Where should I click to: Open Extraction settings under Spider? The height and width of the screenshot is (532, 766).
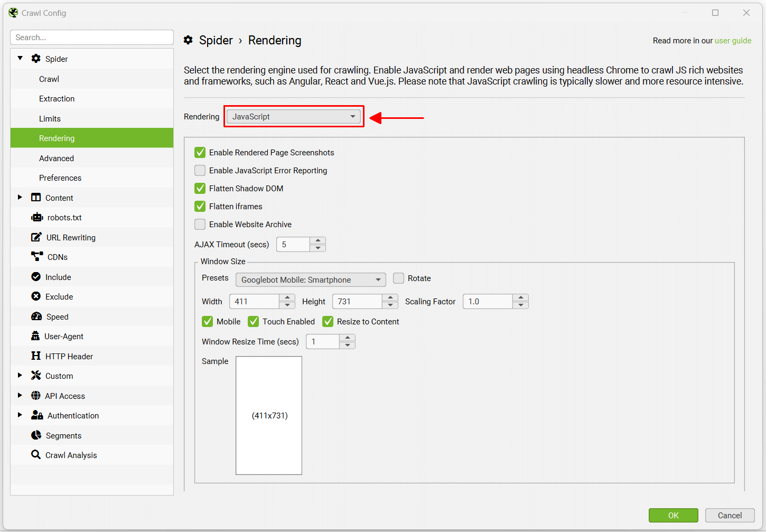92,99
